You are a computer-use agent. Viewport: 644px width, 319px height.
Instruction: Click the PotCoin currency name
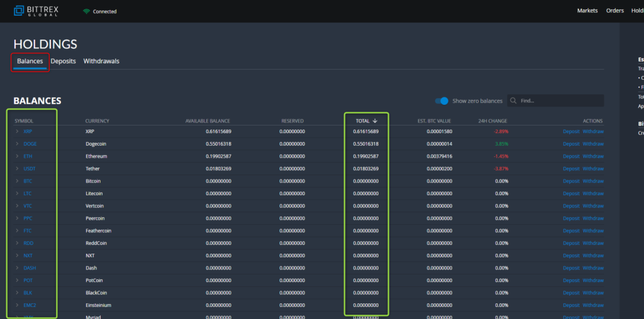coord(94,281)
